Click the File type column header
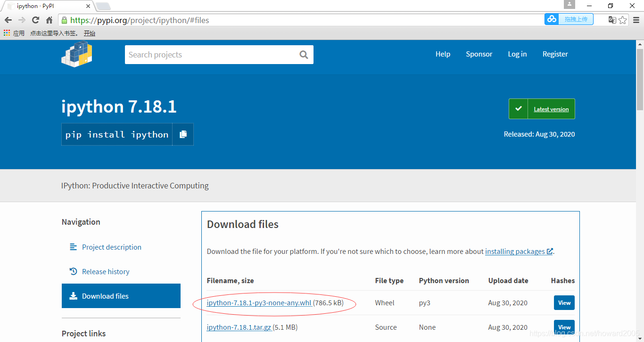The image size is (644, 342). tap(389, 281)
